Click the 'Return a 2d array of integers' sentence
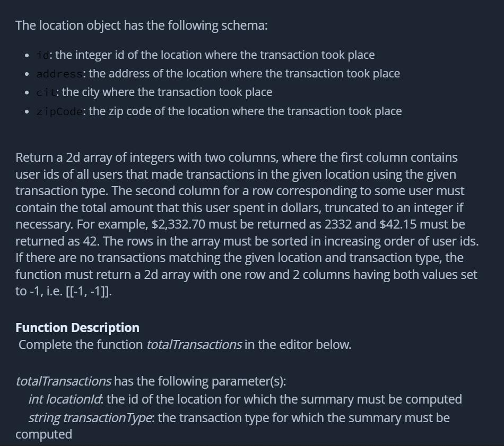The image size is (504, 446). [95, 158]
